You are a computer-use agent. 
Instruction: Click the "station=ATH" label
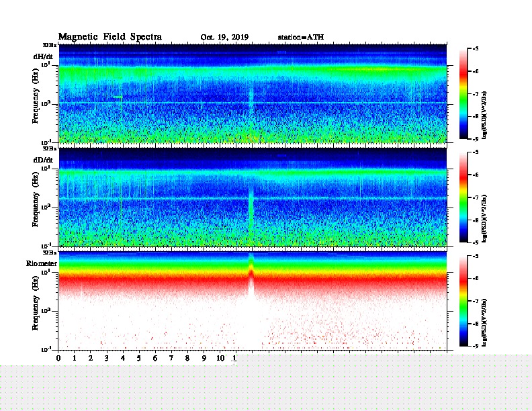pos(301,37)
